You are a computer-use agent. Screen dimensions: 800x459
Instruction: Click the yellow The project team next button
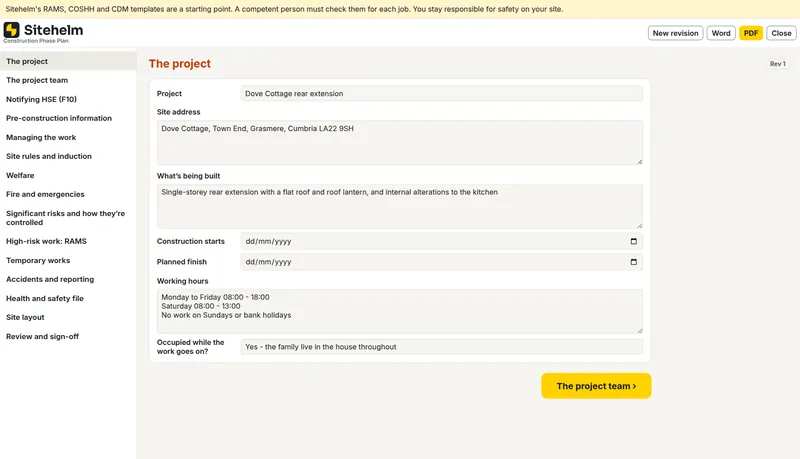tap(596, 386)
